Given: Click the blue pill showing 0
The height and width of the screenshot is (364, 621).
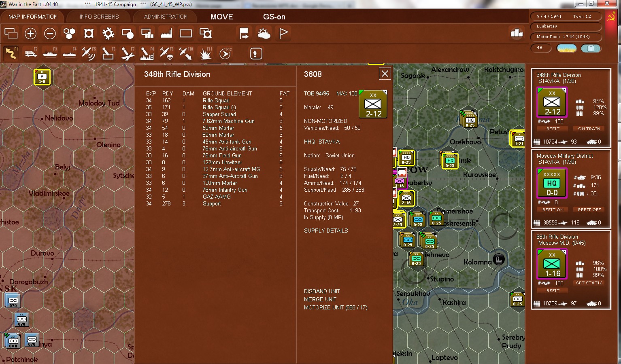Looking at the screenshot, I should click(591, 48).
